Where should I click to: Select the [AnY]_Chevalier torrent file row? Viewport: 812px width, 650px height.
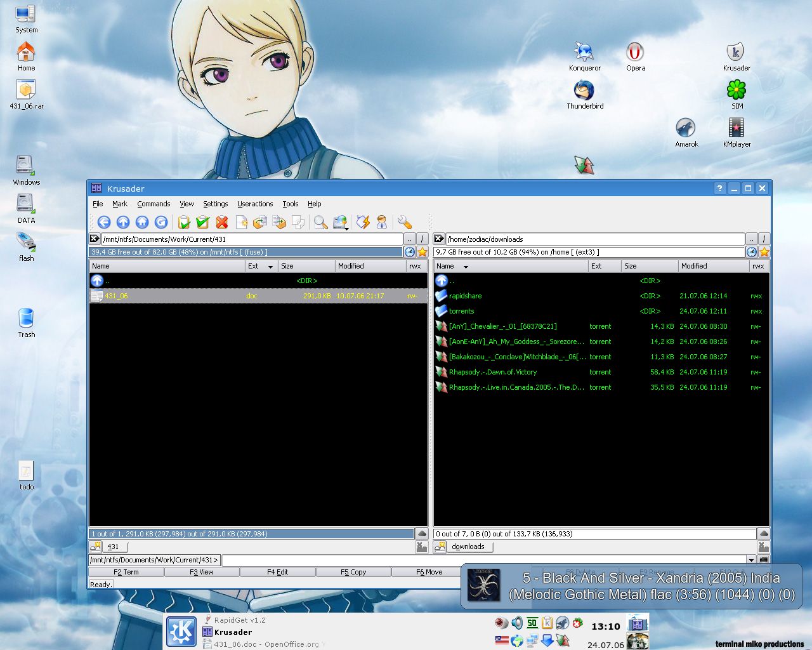coord(601,326)
